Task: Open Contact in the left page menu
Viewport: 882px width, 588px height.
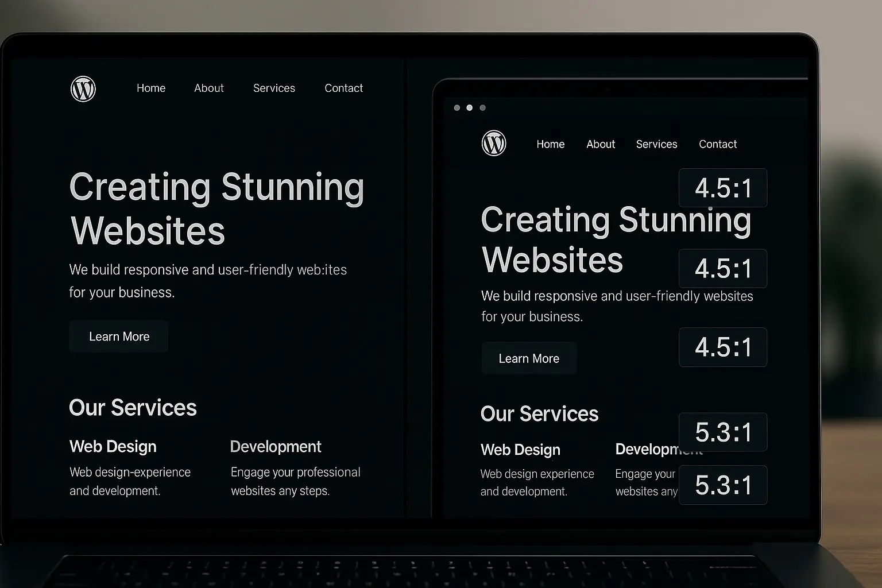Action: click(x=344, y=88)
